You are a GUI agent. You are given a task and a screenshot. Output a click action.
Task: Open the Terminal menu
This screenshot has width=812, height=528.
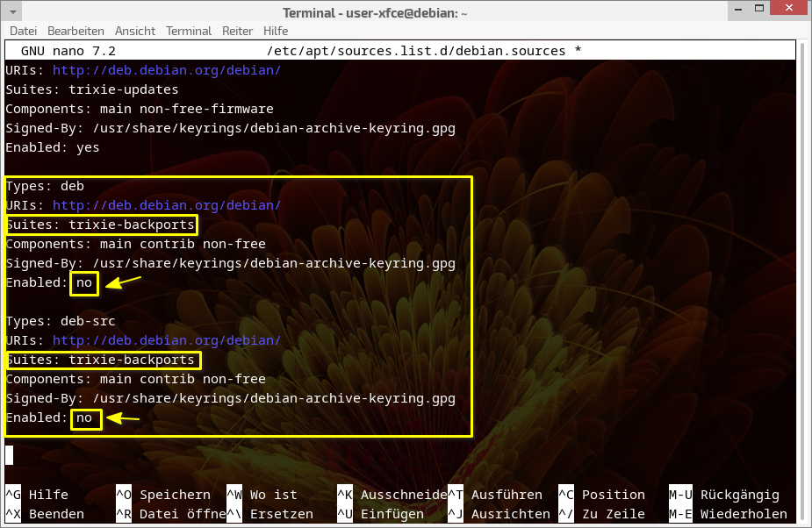tap(189, 31)
